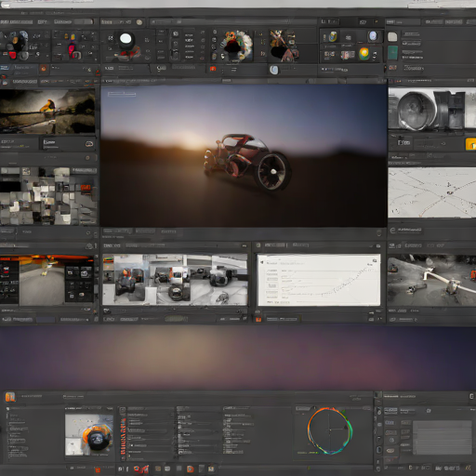476x476 pixels.
Task: Toggle the round switch next to first header tab
Action: [x=139, y=22]
